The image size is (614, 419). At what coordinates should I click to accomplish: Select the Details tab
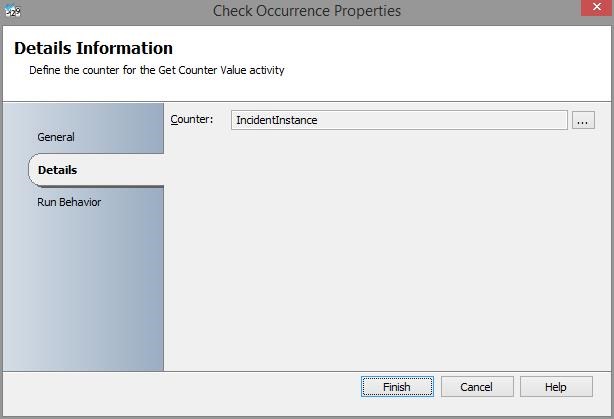58,170
